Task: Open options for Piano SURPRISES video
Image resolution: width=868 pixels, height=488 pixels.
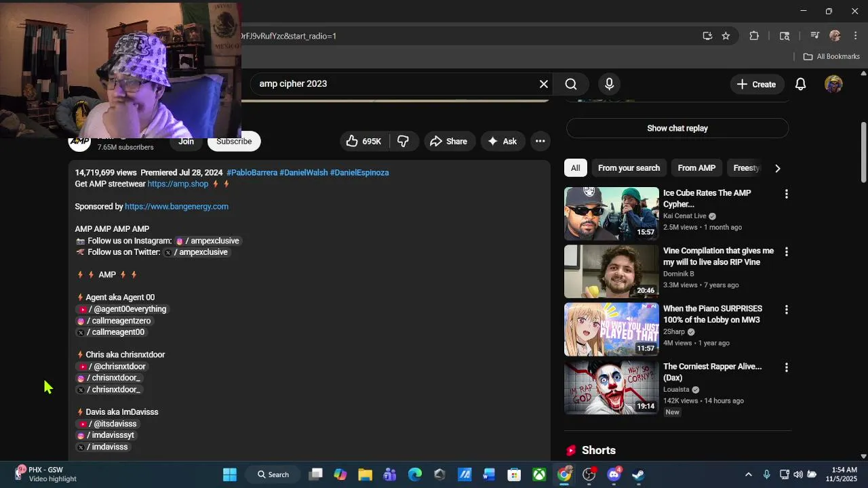Action: [x=786, y=309]
